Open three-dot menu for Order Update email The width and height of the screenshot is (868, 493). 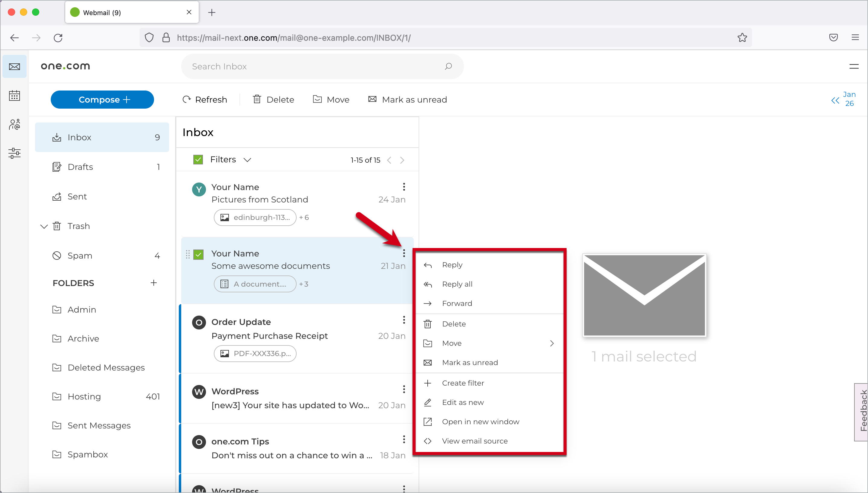(404, 320)
